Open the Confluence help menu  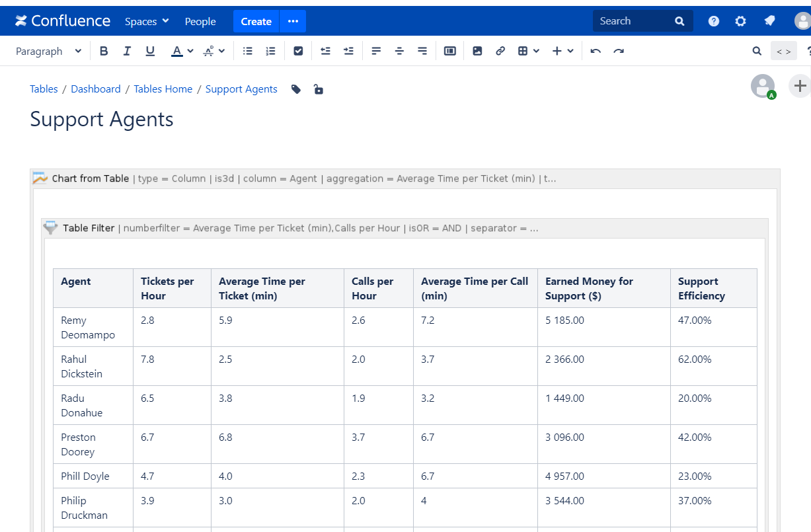(x=714, y=21)
